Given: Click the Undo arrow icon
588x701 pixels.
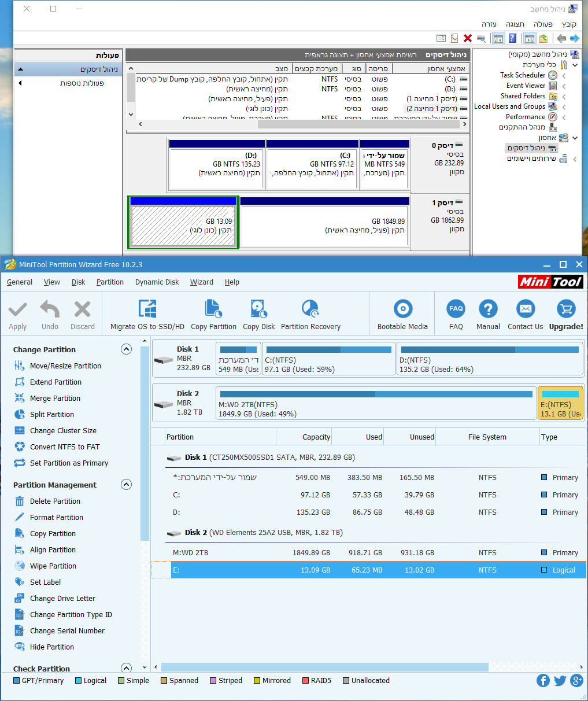Looking at the screenshot, I should [x=50, y=309].
